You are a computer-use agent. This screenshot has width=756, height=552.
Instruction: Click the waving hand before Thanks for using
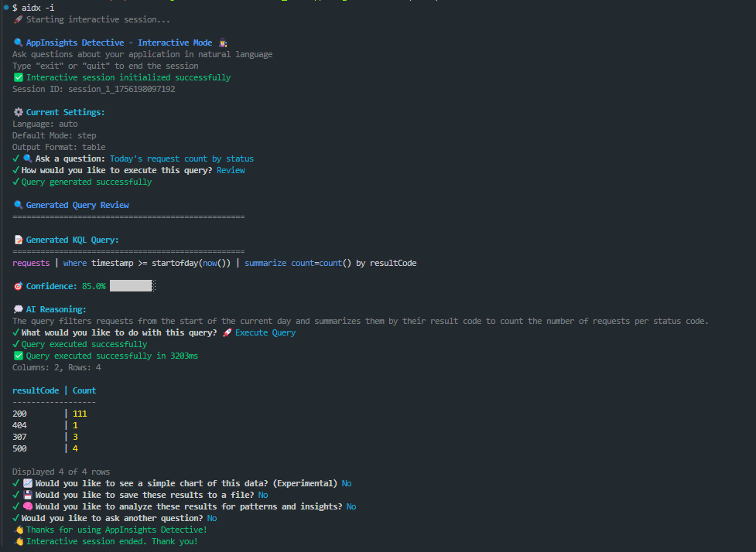click(19, 530)
